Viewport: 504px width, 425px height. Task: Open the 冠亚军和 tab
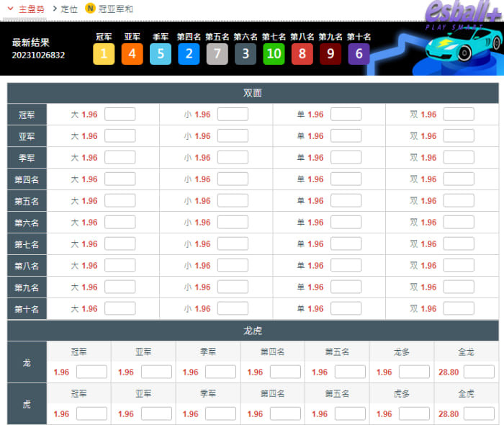click(x=116, y=9)
